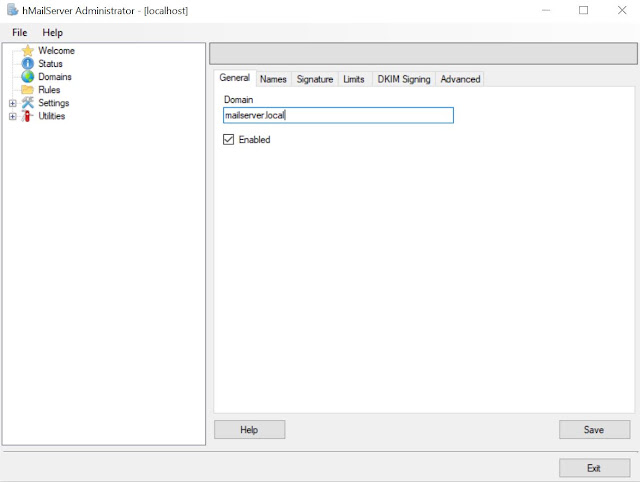Select Status in the tree
The height and width of the screenshot is (482, 640).
pos(50,64)
